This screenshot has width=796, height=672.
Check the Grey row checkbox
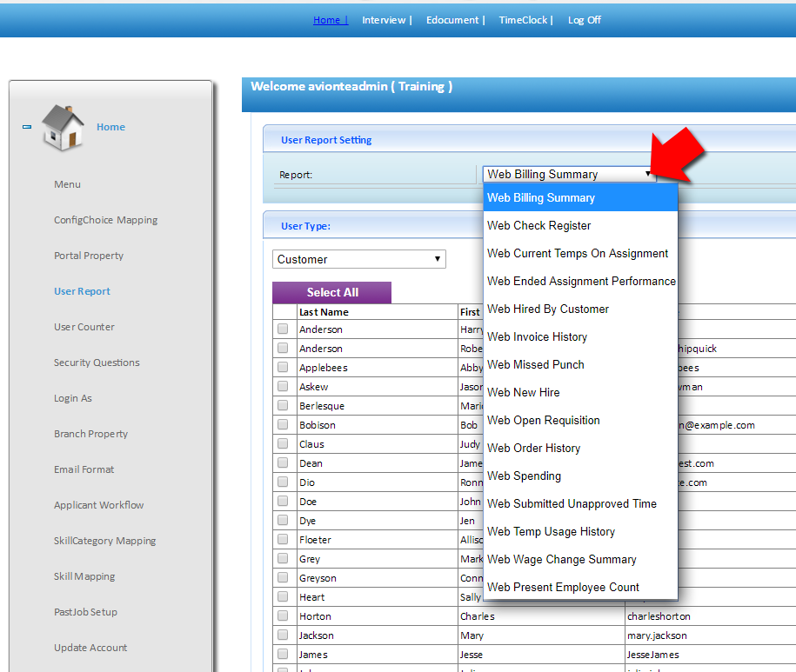click(x=283, y=558)
